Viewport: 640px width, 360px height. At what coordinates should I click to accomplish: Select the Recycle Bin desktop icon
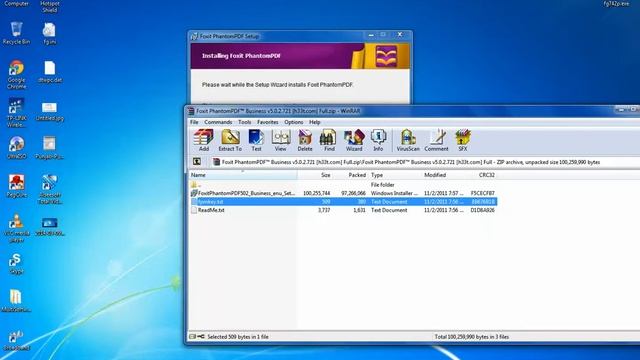tap(16, 33)
